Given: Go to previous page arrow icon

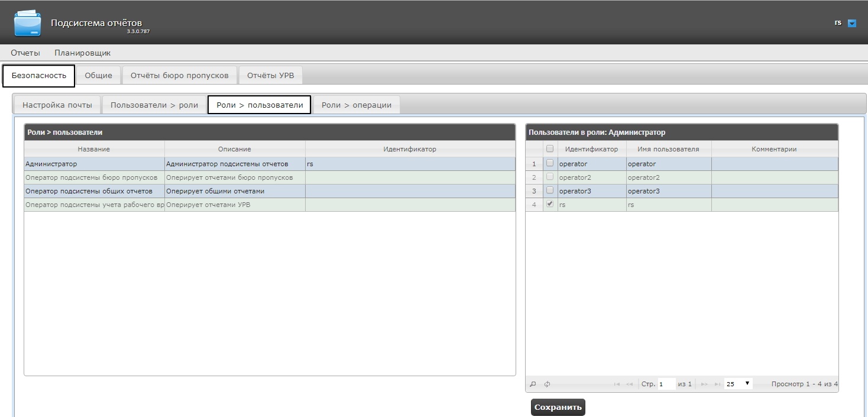Looking at the screenshot, I should click(629, 384).
